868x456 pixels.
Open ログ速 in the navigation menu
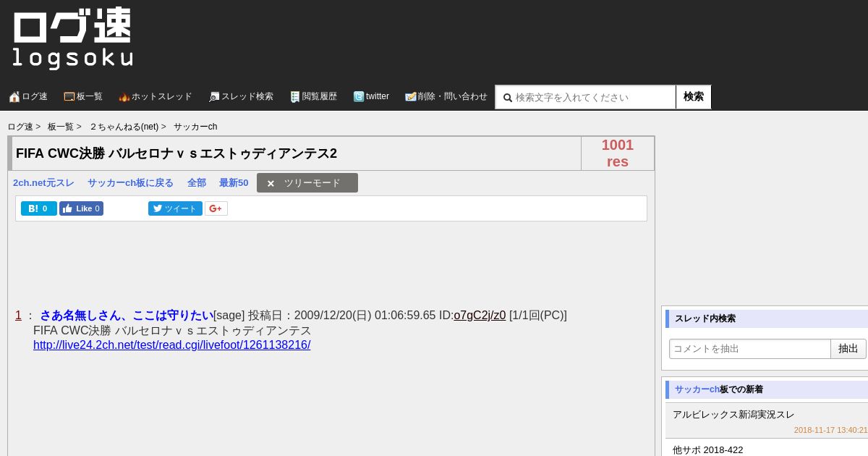tap(35, 96)
